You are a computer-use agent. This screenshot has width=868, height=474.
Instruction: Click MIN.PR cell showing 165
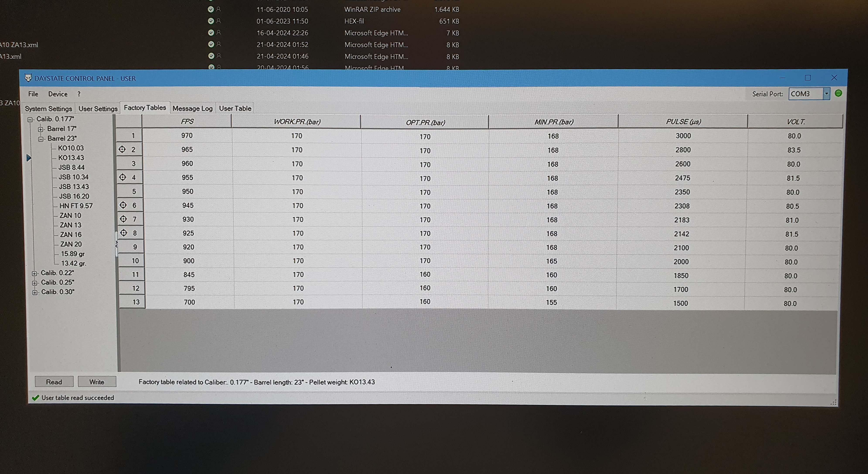552,261
